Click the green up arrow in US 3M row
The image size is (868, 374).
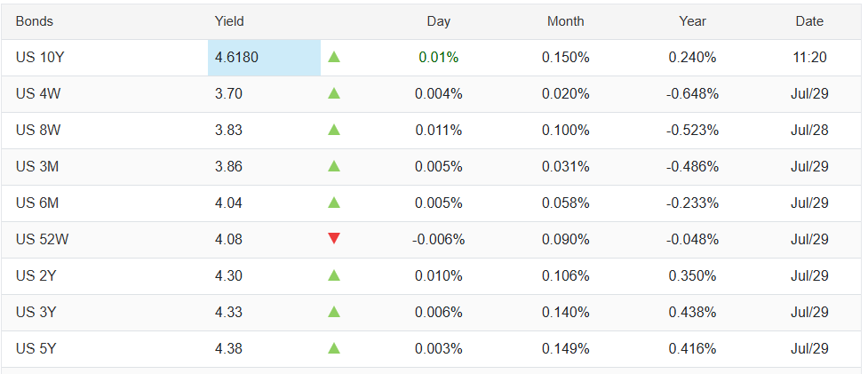click(x=334, y=166)
